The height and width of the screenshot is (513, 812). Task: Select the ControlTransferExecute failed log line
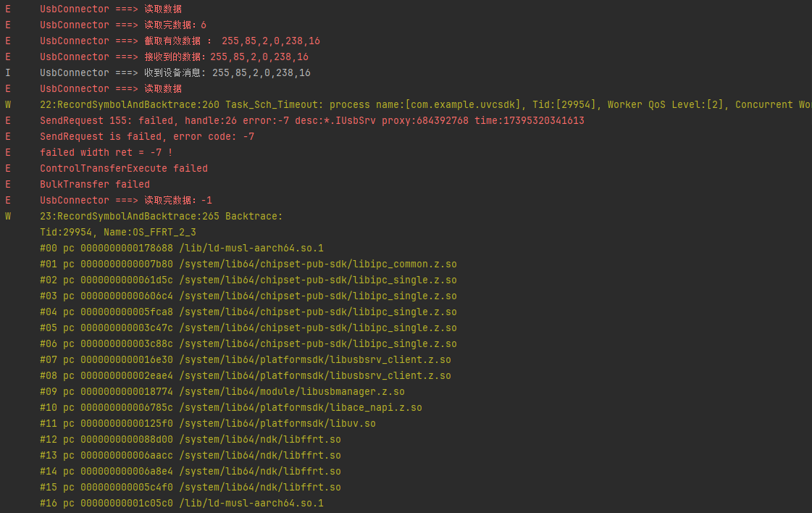coord(124,168)
